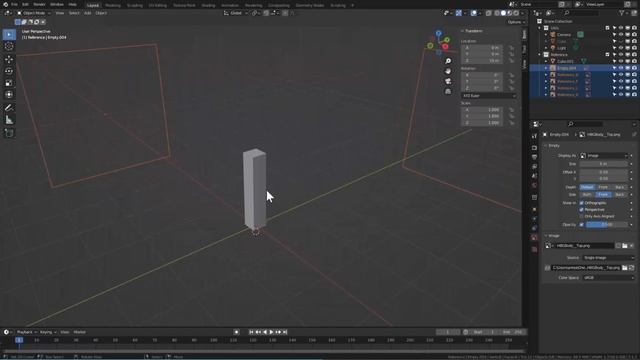This screenshot has width=640, height=360.
Task: Switch to the Modeling workspace tab
Action: coord(113,5)
